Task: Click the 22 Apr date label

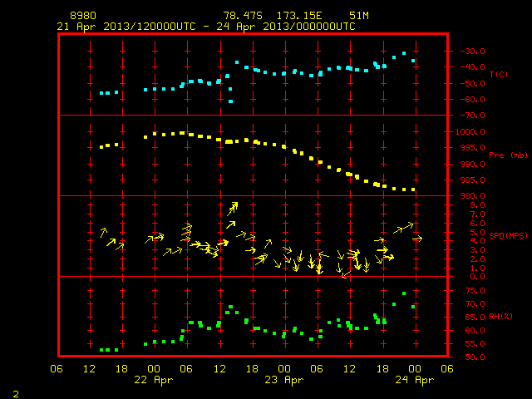Action: (x=154, y=380)
